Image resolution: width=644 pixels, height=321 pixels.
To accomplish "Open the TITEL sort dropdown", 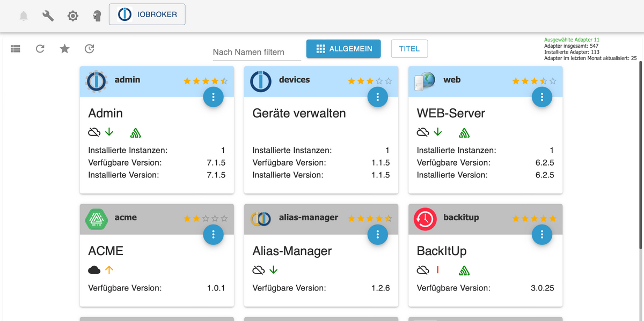I will [x=409, y=49].
